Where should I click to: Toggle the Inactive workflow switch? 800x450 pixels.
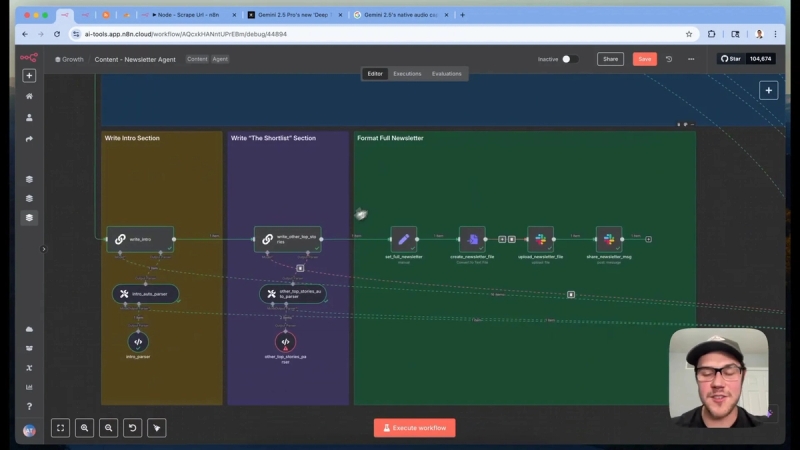click(569, 59)
